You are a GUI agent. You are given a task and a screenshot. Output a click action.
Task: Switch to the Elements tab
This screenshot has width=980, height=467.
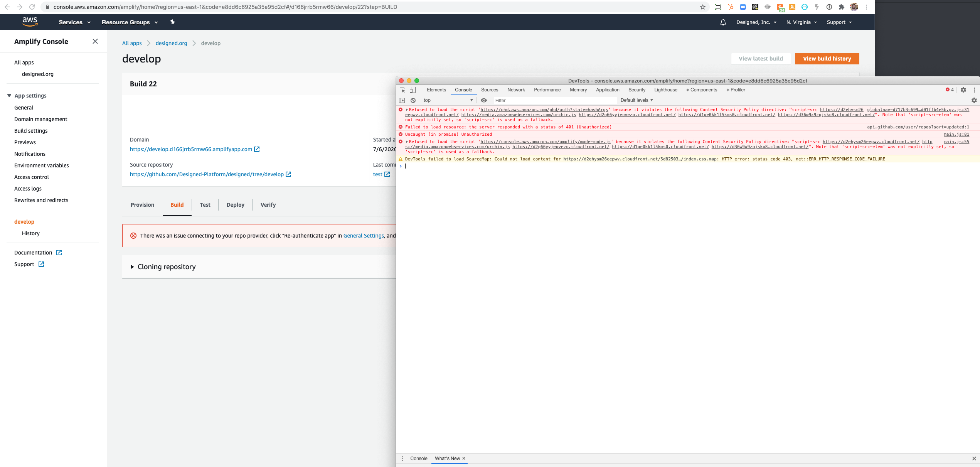click(x=436, y=90)
